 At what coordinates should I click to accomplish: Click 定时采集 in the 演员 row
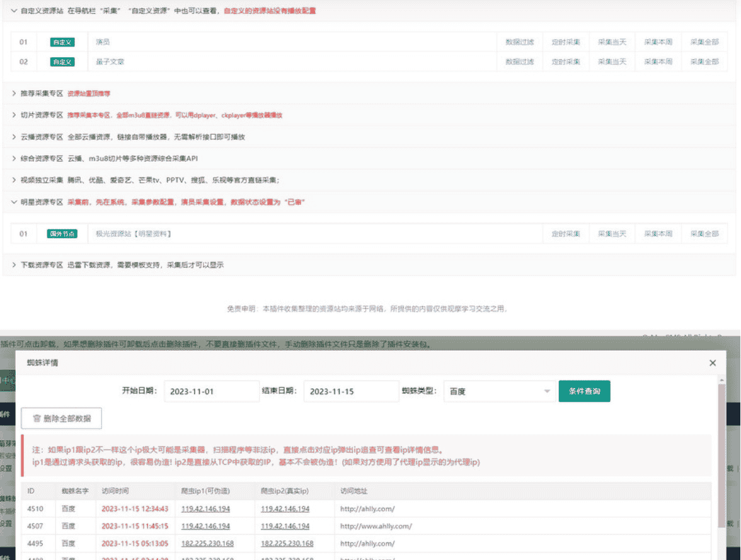point(566,42)
